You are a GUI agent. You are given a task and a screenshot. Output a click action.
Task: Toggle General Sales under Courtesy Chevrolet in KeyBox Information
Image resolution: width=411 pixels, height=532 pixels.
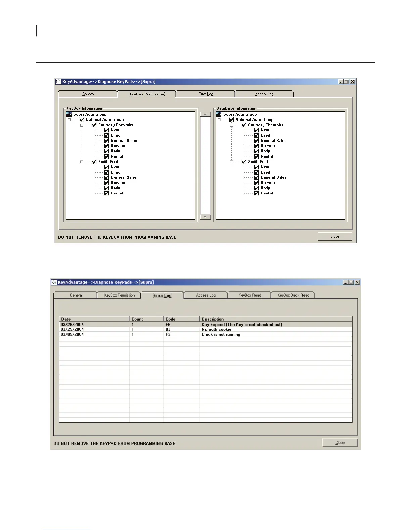[107, 141]
